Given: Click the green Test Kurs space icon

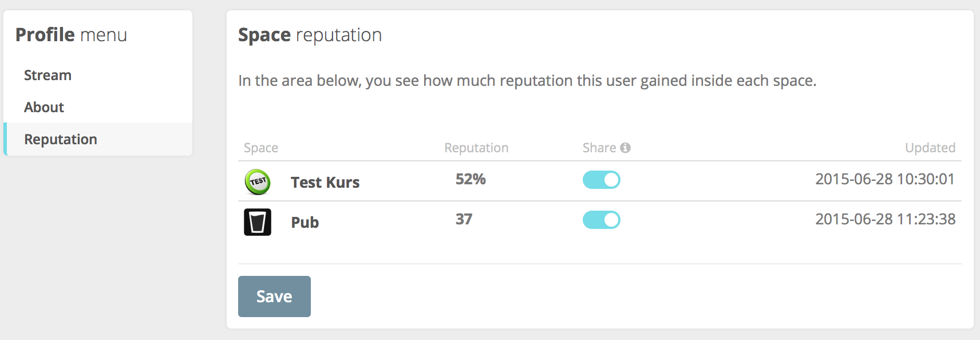Looking at the screenshot, I should tap(258, 182).
